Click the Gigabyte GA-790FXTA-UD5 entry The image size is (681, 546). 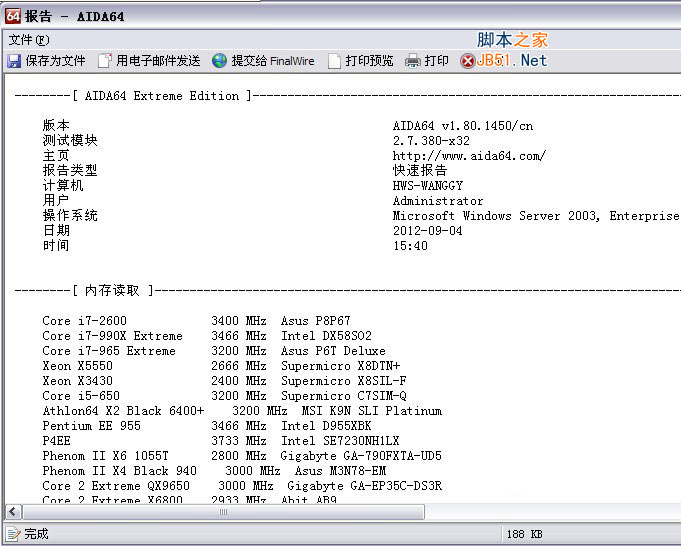pyautogui.click(x=361, y=456)
